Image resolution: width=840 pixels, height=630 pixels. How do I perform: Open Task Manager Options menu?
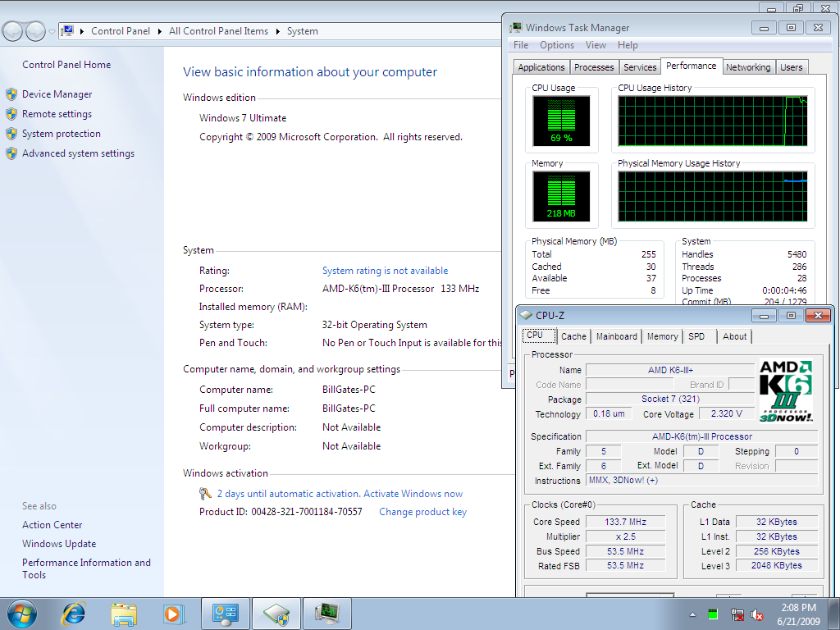557,46
